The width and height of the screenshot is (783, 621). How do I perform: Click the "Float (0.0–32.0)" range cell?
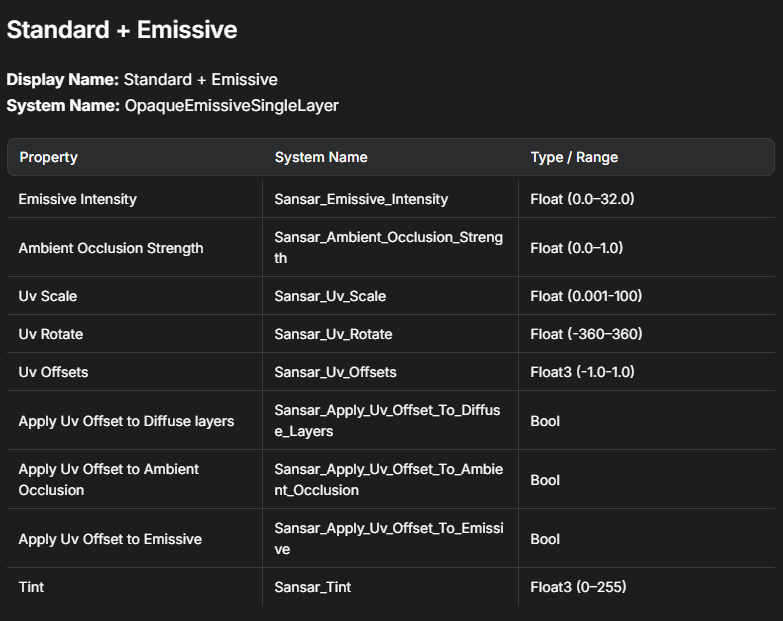coord(582,199)
